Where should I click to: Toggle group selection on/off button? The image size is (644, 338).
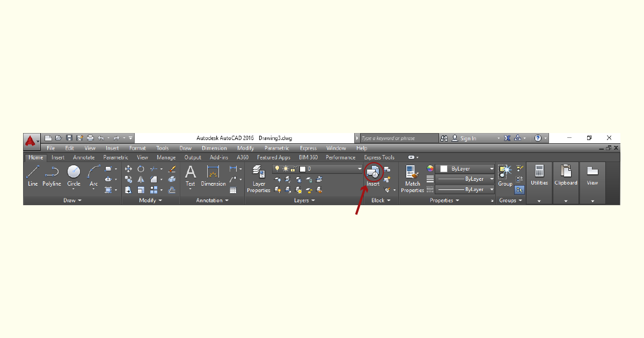(519, 189)
